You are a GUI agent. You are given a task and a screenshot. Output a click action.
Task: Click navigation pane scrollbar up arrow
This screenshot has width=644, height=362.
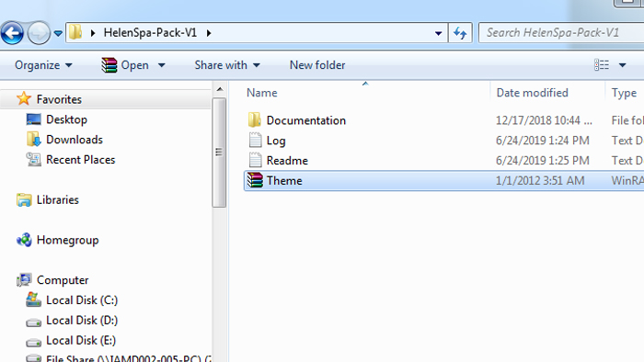click(220, 89)
